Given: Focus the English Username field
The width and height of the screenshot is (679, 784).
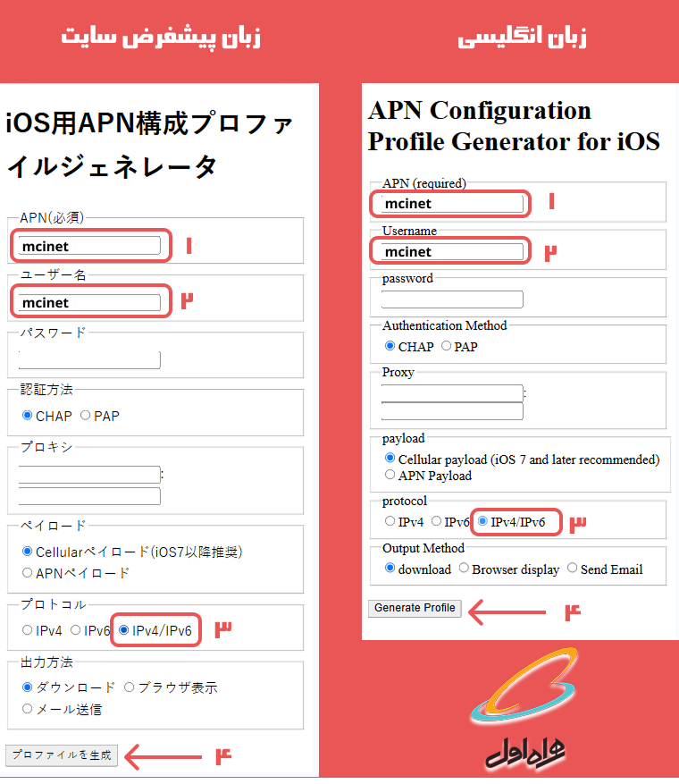Looking at the screenshot, I should 452,251.
